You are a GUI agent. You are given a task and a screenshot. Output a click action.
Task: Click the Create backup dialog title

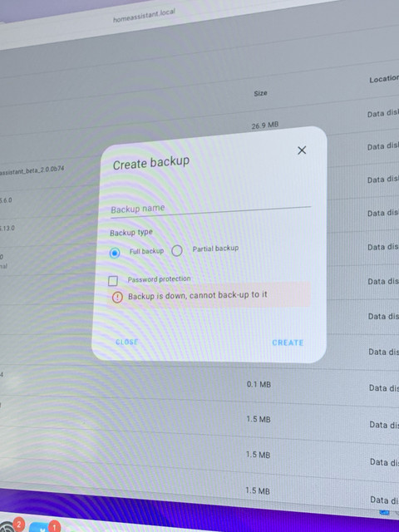(x=151, y=163)
